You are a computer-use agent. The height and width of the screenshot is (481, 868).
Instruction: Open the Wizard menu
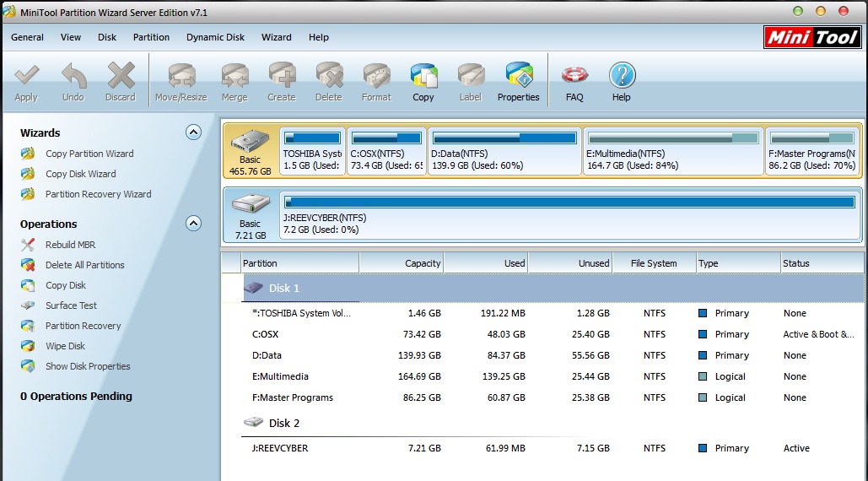tap(276, 37)
